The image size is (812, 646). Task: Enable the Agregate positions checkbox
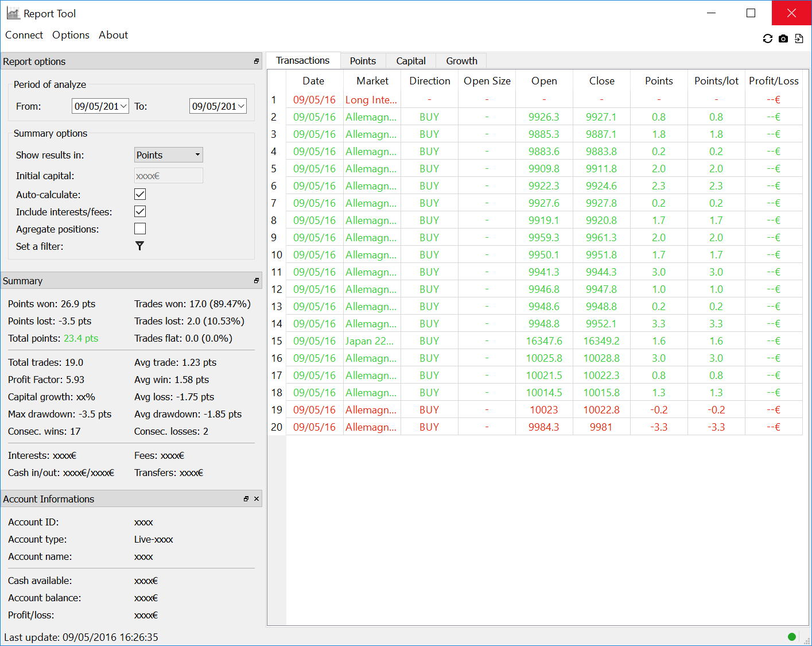click(x=140, y=229)
